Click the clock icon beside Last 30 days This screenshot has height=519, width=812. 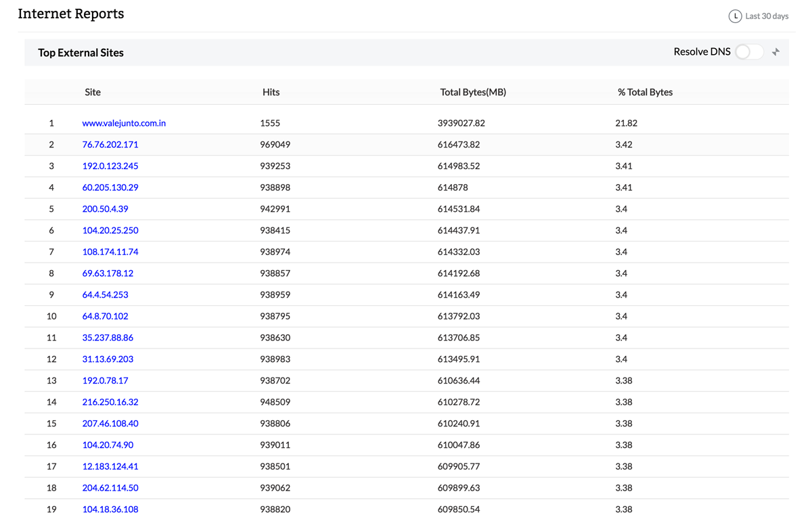click(x=735, y=16)
